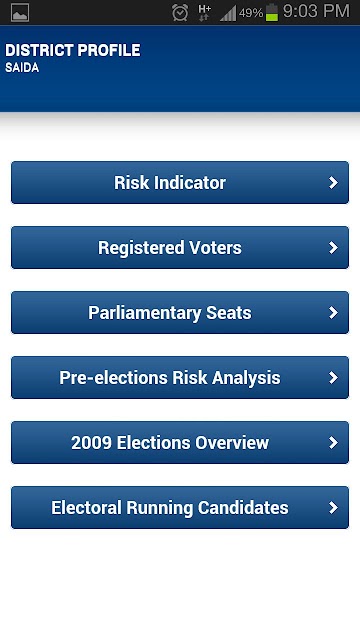Image resolution: width=360 pixels, height=640 pixels.
Task: Open the Registered Voters section
Action: coord(180,247)
